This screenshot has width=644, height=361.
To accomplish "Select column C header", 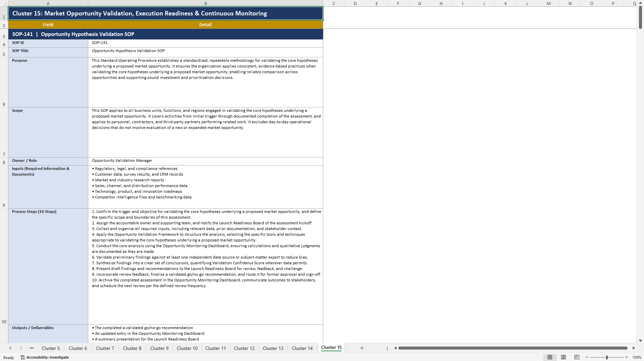I will [x=334, y=3].
